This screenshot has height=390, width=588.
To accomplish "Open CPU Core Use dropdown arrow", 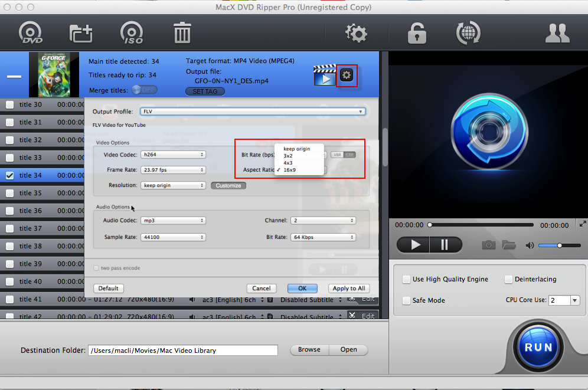I will pyautogui.click(x=575, y=300).
